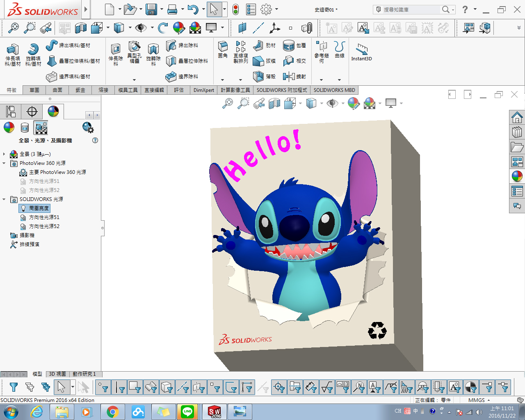Select the 疊層拉伸除料 lofted cut tool
The width and height of the screenshot is (525, 420).
(x=187, y=61)
